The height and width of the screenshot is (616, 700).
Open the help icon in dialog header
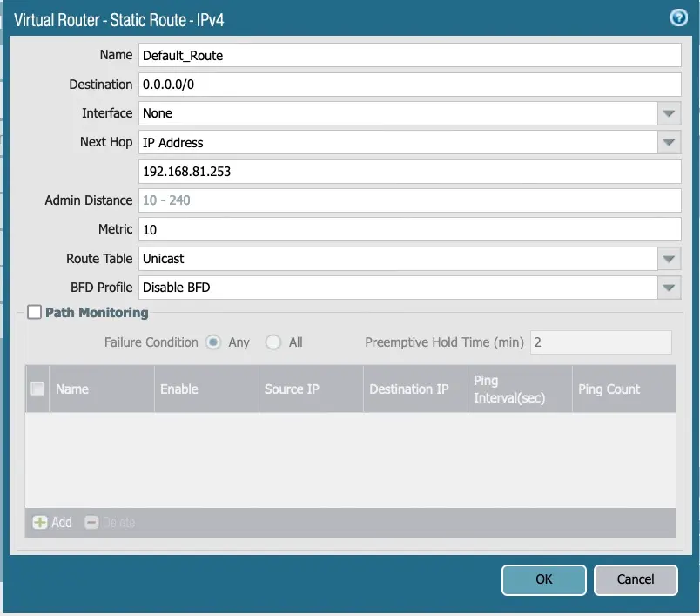tap(678, 18)
